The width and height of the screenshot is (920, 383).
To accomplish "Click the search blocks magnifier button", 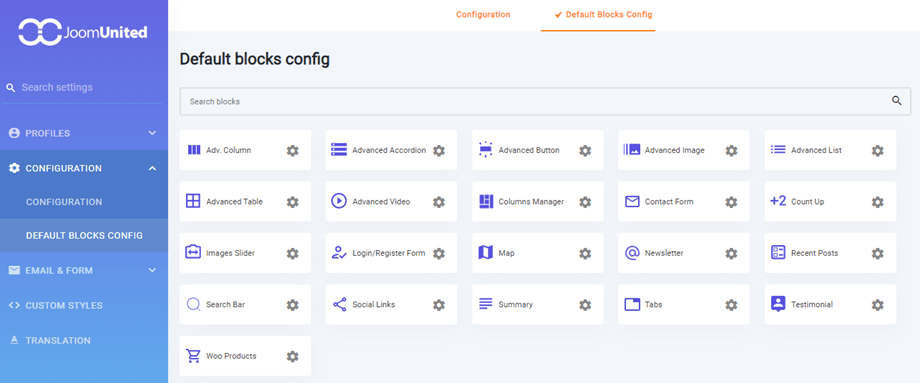I will click(897, 101).
